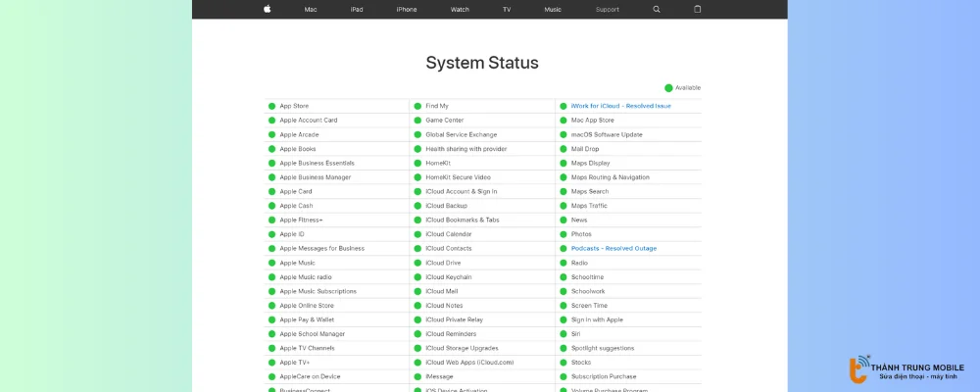Open the shopping bag icon
This screenshot has height=392, width=980.
[698, 9]
